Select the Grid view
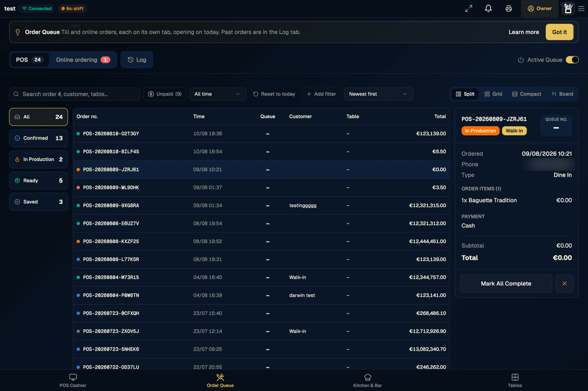Screen dimensions: 588x391 493,94
